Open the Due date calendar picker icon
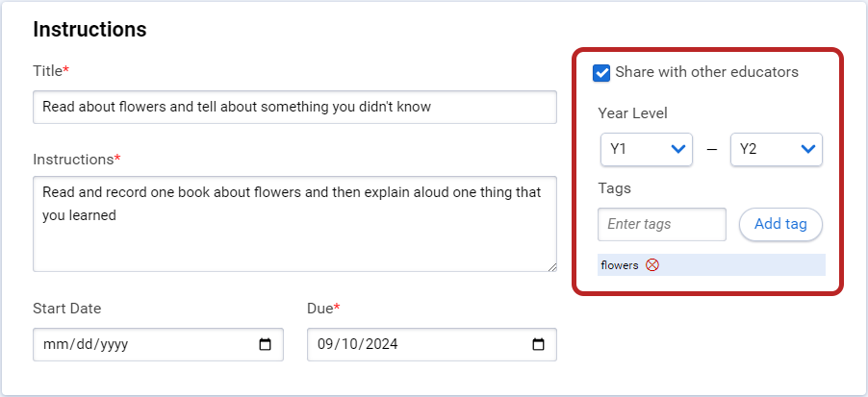This screenshot has height=397, width=868. click(x=538, y=344)
